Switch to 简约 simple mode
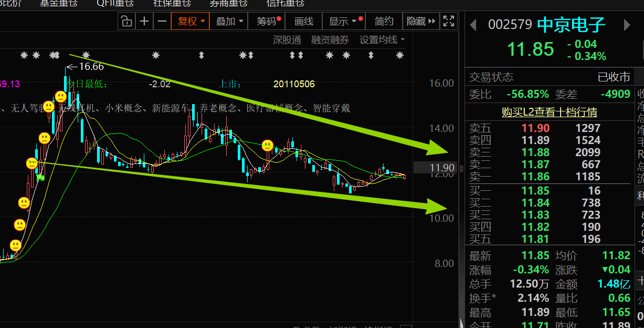The height and width of the screenshot is (328, 644). point(384,22)
